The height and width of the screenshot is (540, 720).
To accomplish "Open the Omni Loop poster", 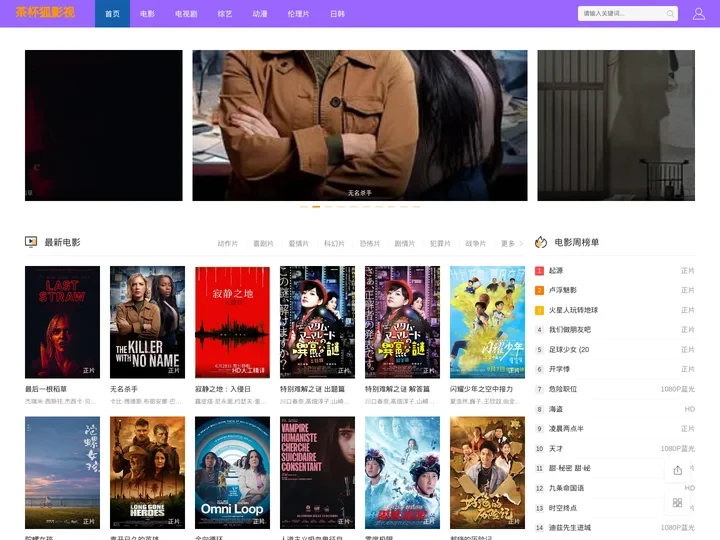I will pyautogui.click(x=232, y=472).
